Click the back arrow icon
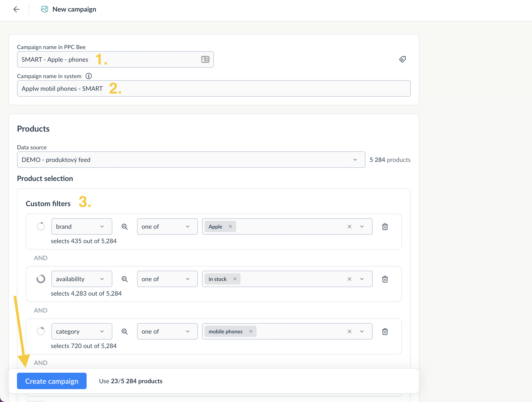Image resolution: width=532 pixels, height=402 pixels. pos(16,10)
